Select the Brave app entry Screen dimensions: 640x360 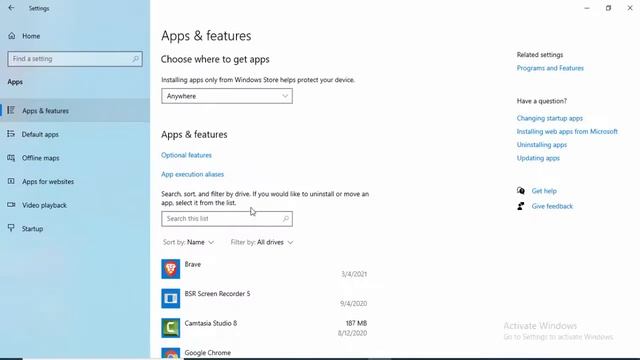pyautogui.click(x=264, y=269)
